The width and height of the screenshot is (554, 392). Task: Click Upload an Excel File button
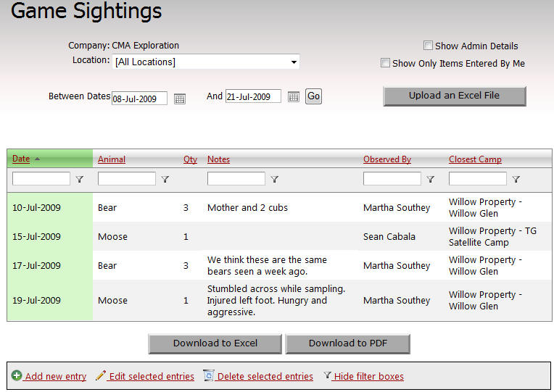click(455, 96)
